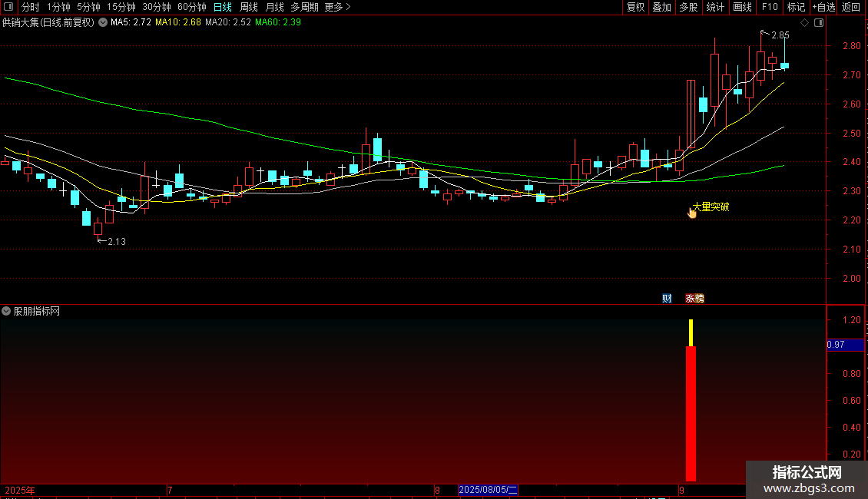The width and height of the screenshot is (868, 499).
Task: Click the 2.00 price axis label
Action: click(851, 278)
